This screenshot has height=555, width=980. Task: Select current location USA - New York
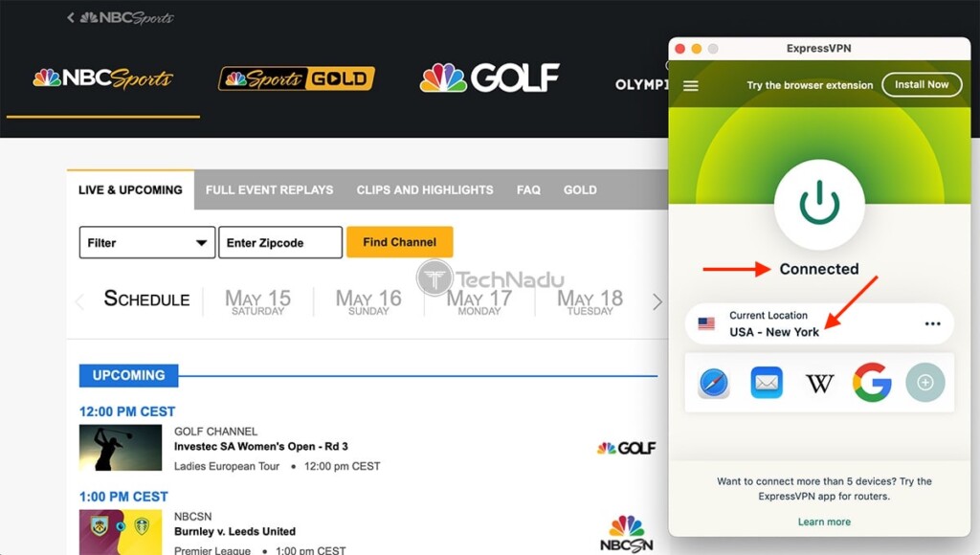pyautogui.click(x=819, y=323)
